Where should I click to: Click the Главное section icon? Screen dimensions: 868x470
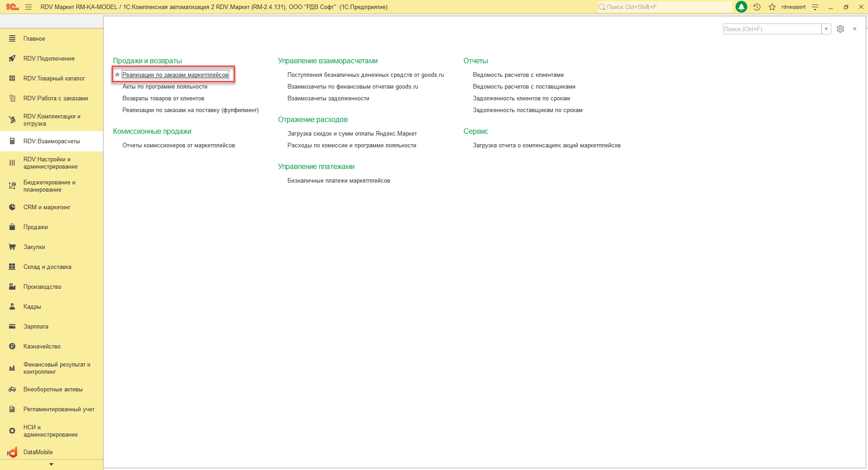12,39
